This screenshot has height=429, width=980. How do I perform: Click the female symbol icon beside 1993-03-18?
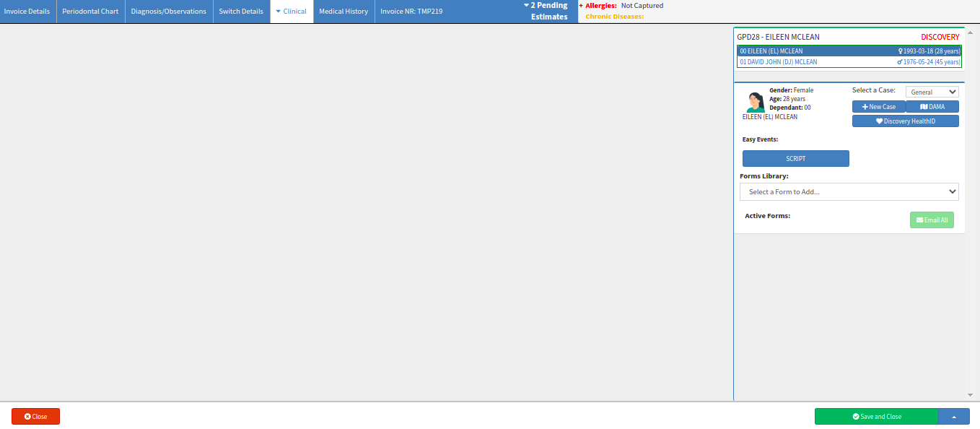coord(900,51)
